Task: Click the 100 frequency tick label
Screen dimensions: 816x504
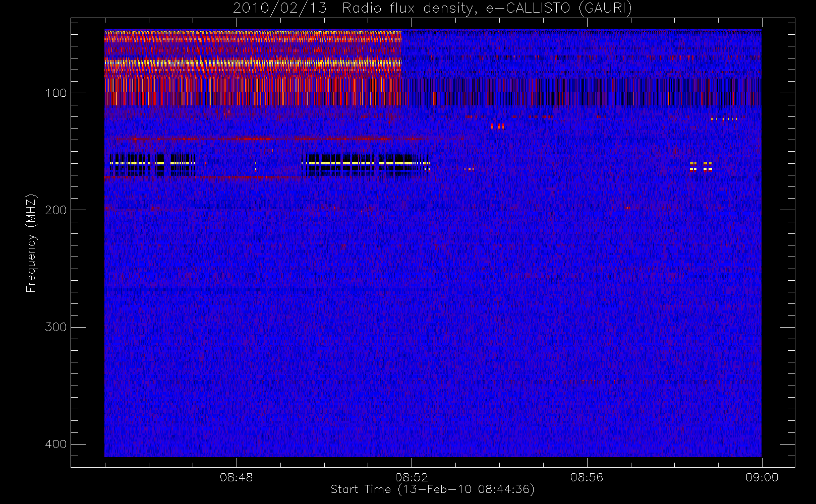Action: (x=55, y=93)
